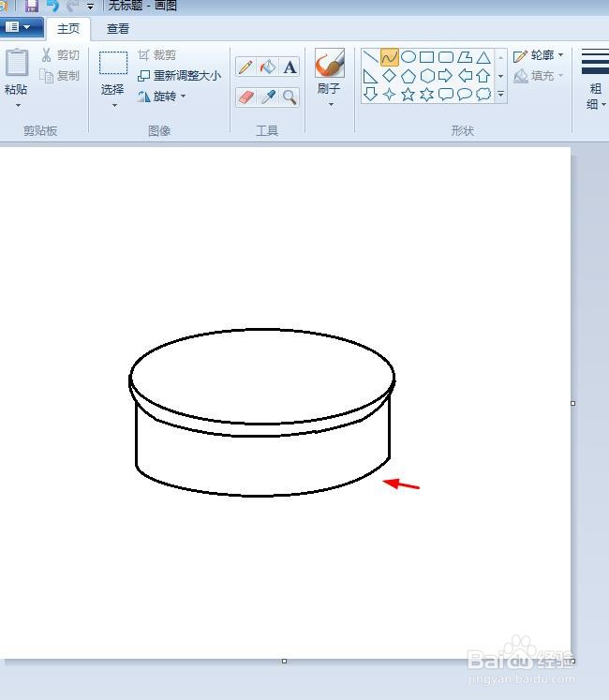Viewport: 609px width, 700px height.
Task: Click the Save icon in title bar
Action: click(x=31, y=6)
